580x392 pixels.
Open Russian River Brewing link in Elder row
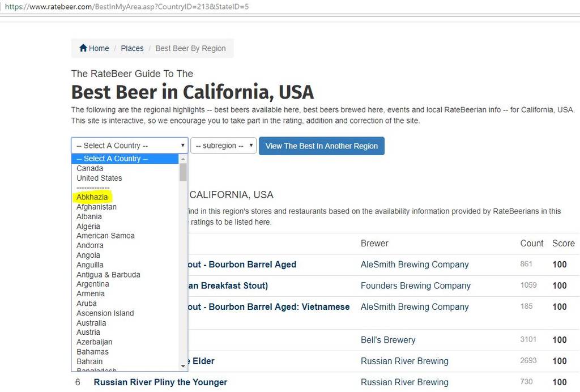pyautogui.click(x=404, y=361)
